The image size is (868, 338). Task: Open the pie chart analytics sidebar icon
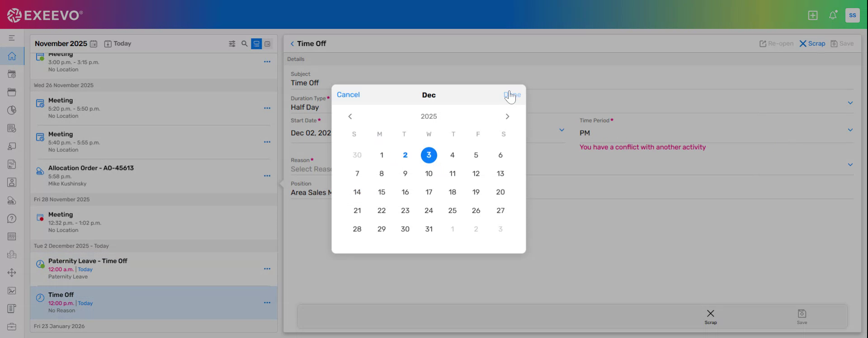click(x=12, y=110)
